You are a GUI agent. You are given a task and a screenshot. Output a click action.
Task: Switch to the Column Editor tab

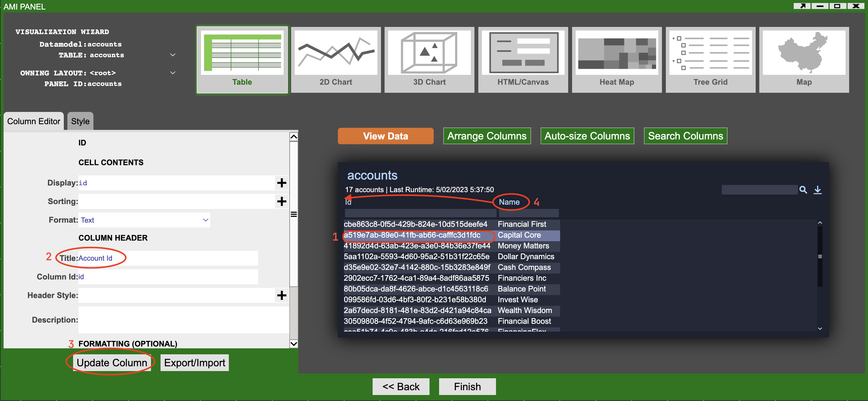click(33, 121)
